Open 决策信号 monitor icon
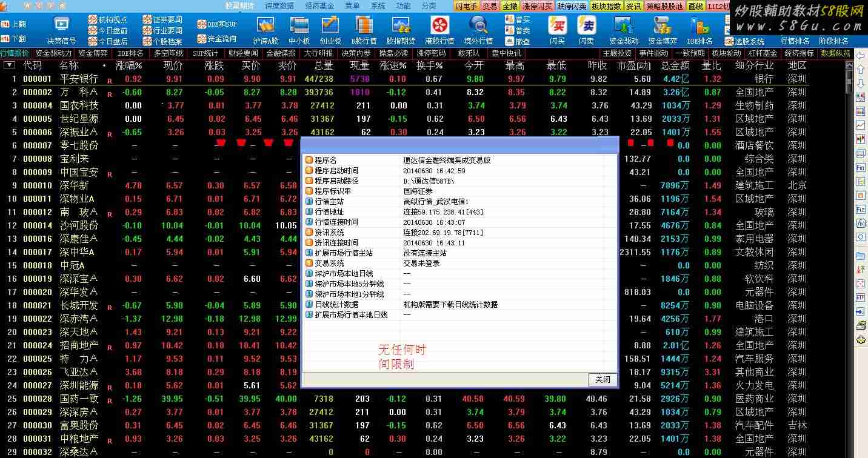This screenshot has width=868, height=458. 61,25
